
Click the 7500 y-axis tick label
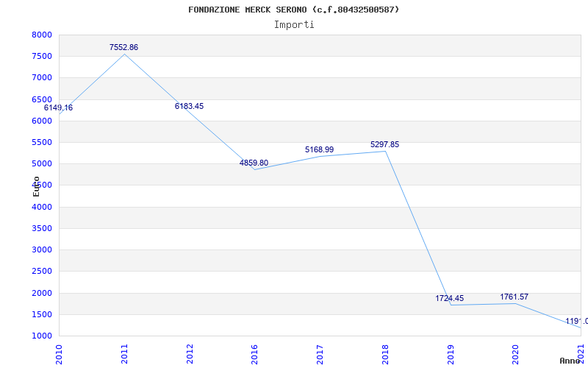coord(41,57)
